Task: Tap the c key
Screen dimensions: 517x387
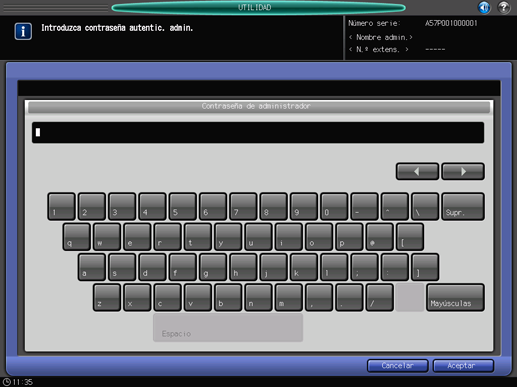Action: 168,297
